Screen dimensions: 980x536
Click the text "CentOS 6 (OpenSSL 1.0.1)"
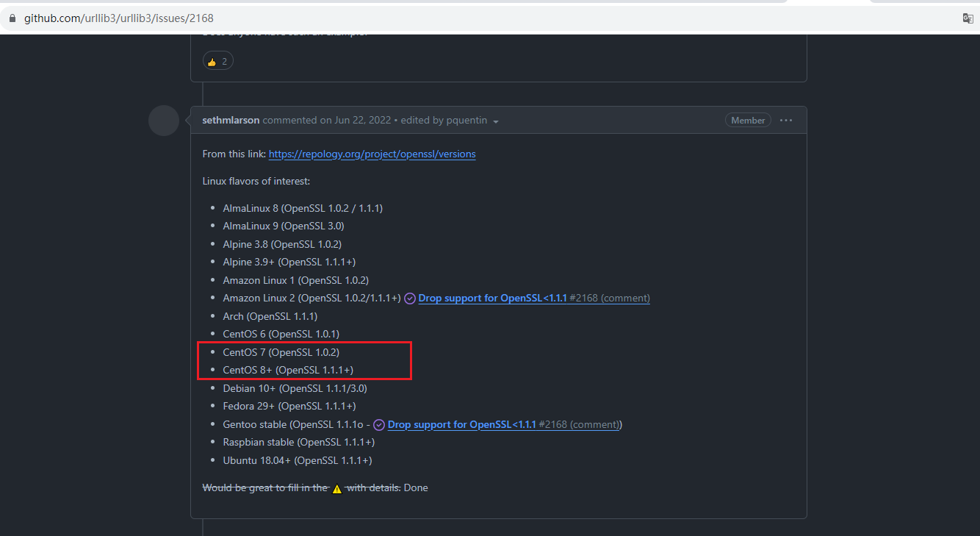coord(281,335)
